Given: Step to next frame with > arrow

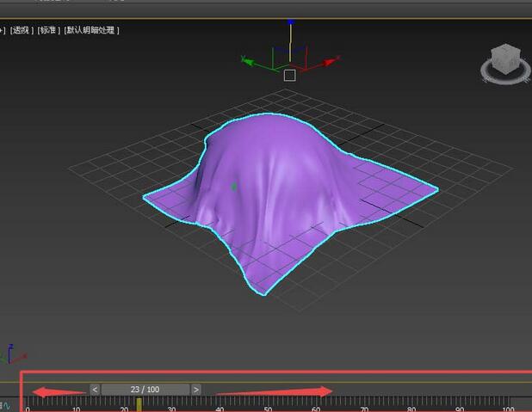Looking at the screenshot, I should click(x=196, y=390).
